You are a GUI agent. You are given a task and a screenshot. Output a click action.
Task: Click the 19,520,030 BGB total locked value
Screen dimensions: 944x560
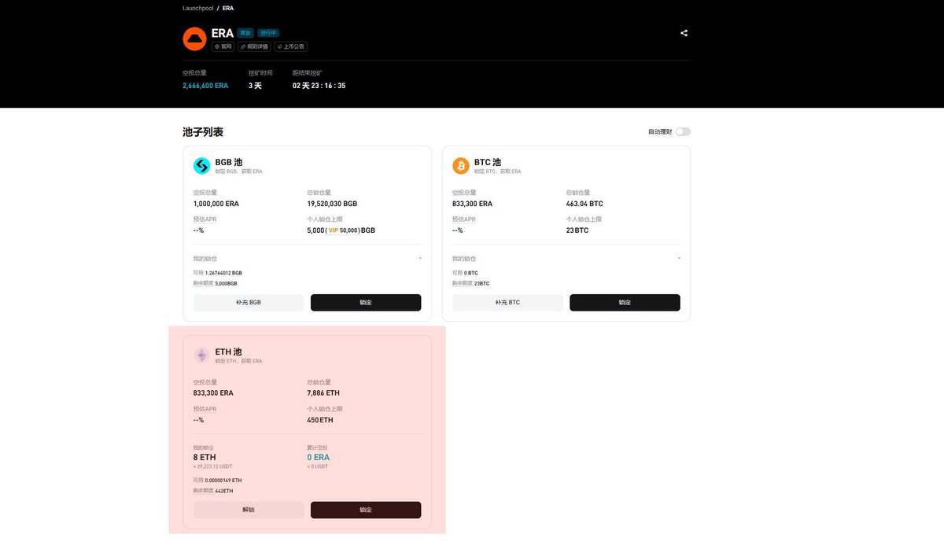coord(332,204)
